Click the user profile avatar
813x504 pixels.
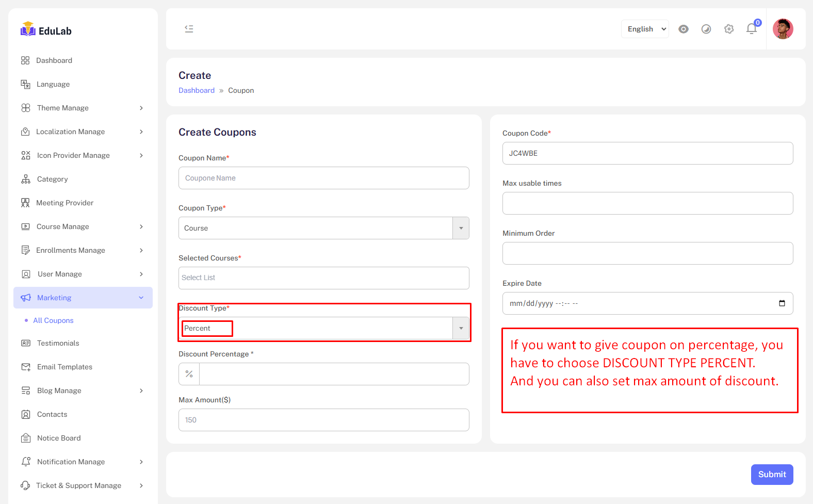(x=783, y=29)
